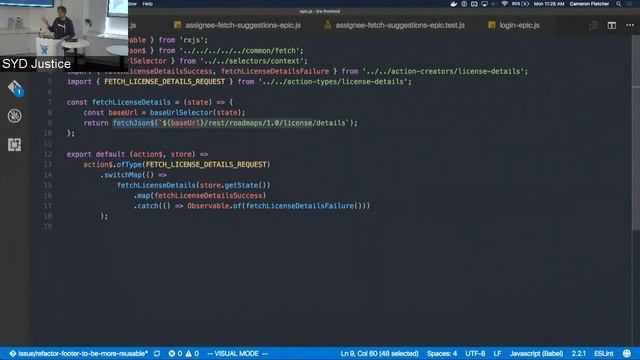The width and height of the screenshot is (640, 360).
Task: Click the Docker whale icon in menu bar
Action: point(453,4)
